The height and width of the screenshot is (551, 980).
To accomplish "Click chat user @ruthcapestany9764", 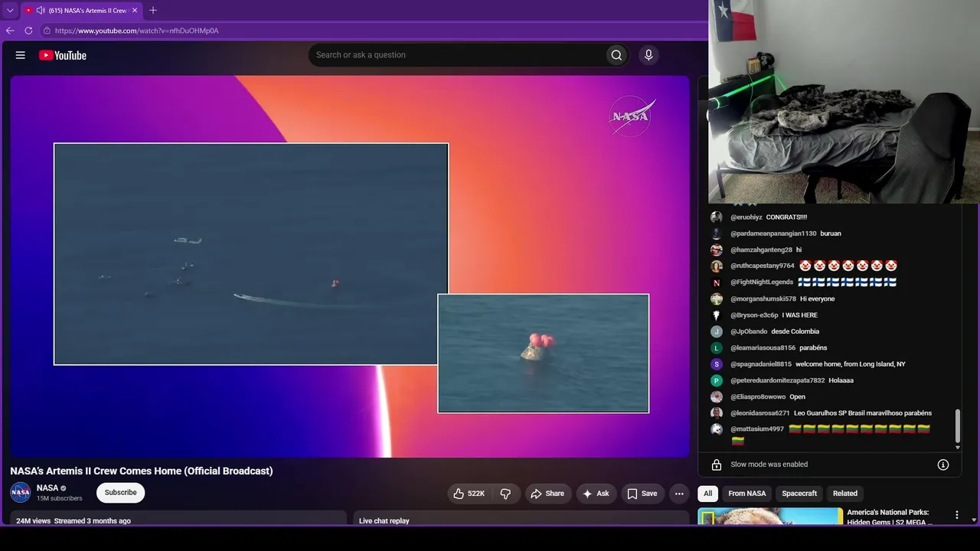I will [763, 266].
